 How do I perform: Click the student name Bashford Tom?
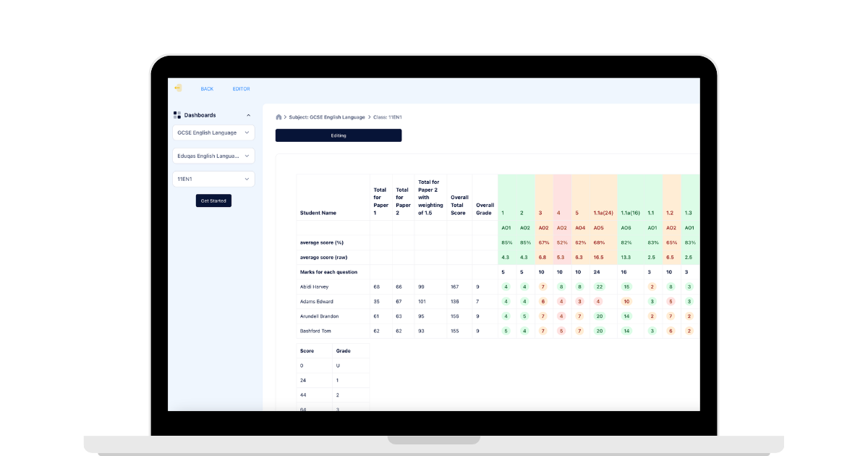315,331
